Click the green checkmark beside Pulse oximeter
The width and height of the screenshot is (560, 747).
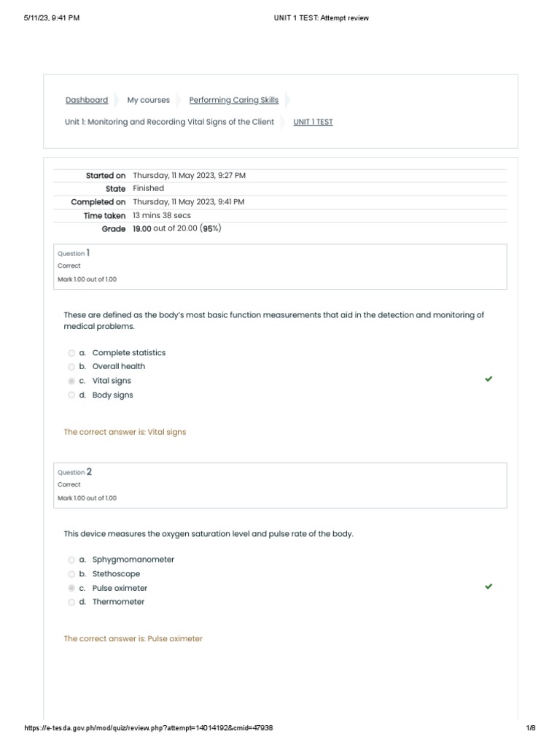(489, 587)
